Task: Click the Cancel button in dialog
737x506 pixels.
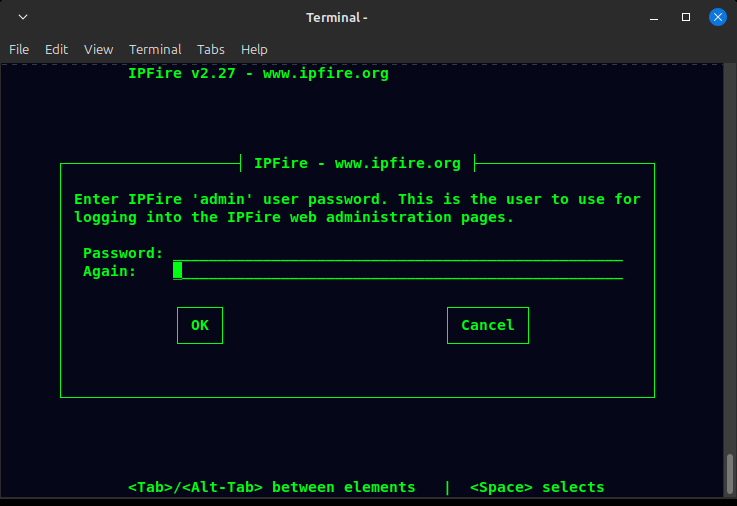Action: (487, 325)
